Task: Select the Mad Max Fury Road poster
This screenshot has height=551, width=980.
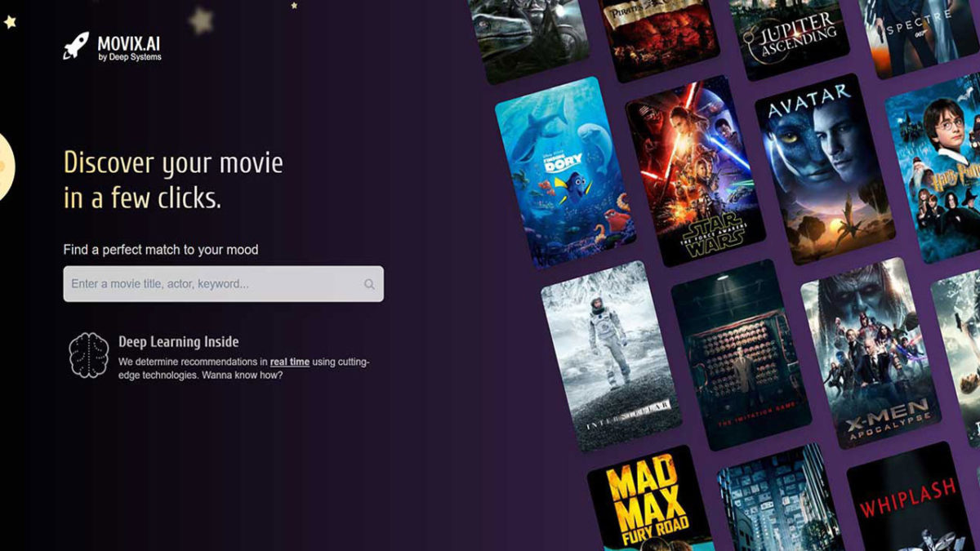Action: coord(645,502)
